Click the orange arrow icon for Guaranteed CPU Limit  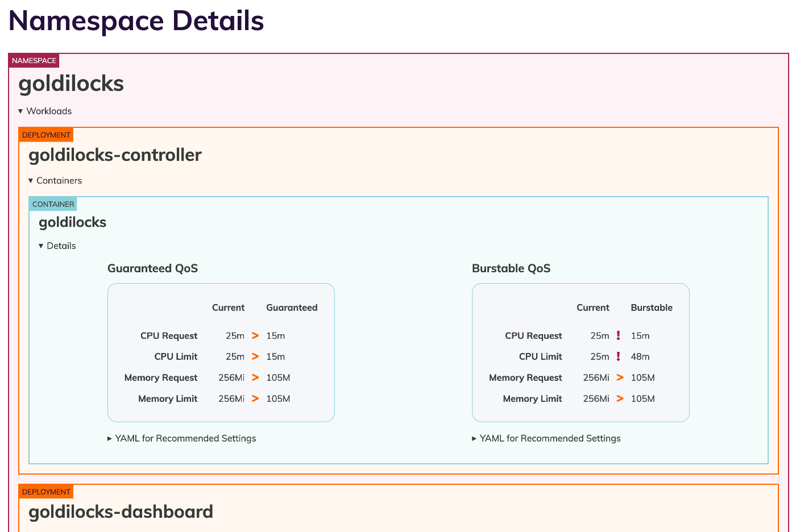(x=255, y=356)
